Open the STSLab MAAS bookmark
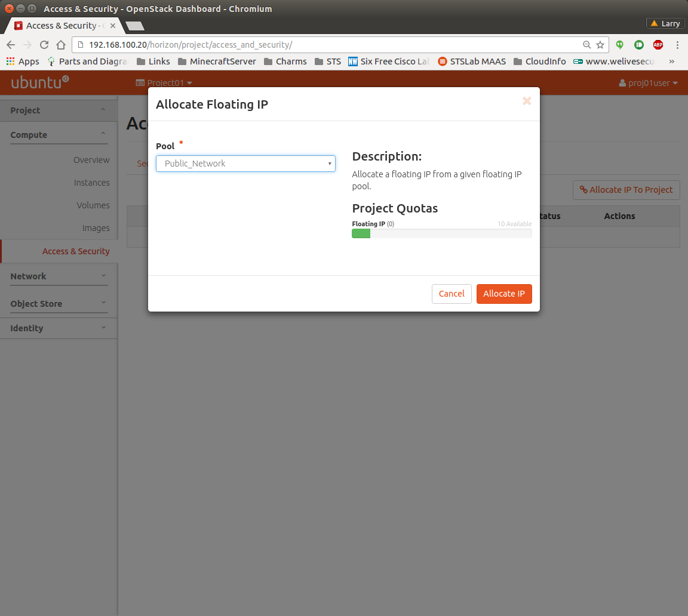The image size is (688, 616). point(472,61)
